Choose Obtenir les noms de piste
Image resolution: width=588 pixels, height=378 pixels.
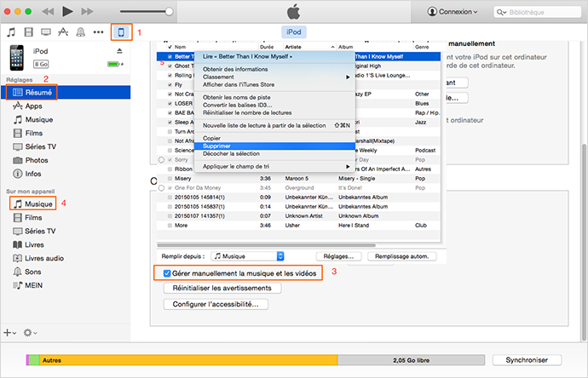point(274,97)
